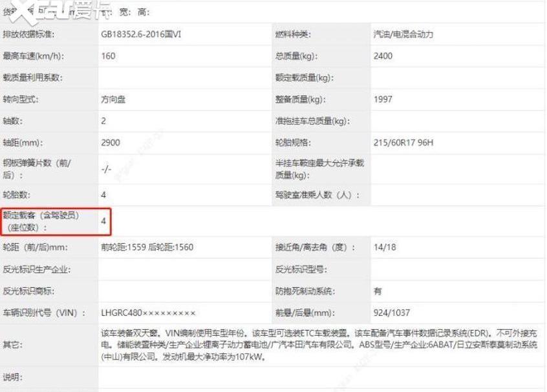
Task: Select the 反光标识商标 label
Action: [28, 291]
